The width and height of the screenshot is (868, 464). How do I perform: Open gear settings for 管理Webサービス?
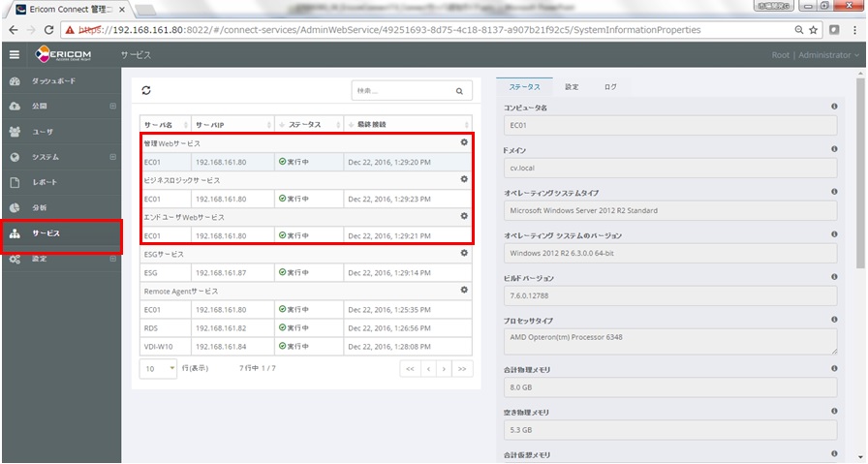pyautogui.click(x=464, y=142)
